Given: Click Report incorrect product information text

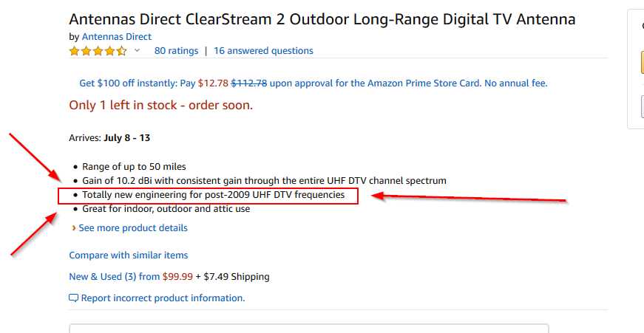Looking at the screenshot, I should point(163,298).
